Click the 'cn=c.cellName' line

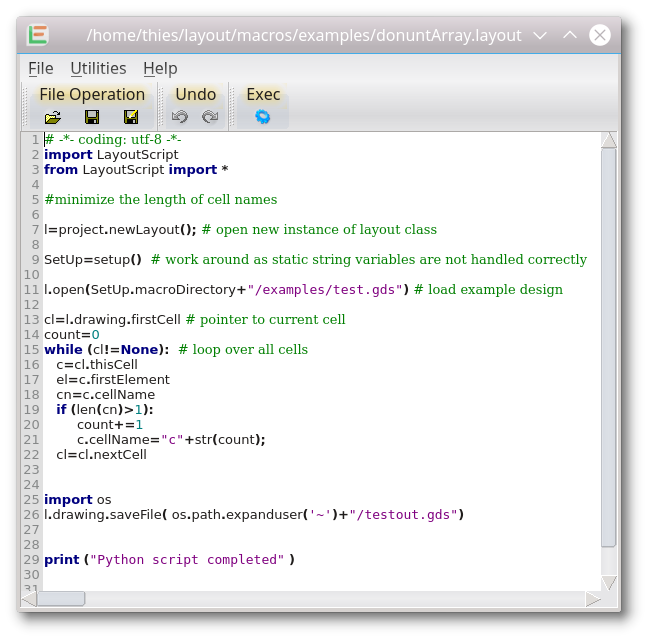(106, 394)
